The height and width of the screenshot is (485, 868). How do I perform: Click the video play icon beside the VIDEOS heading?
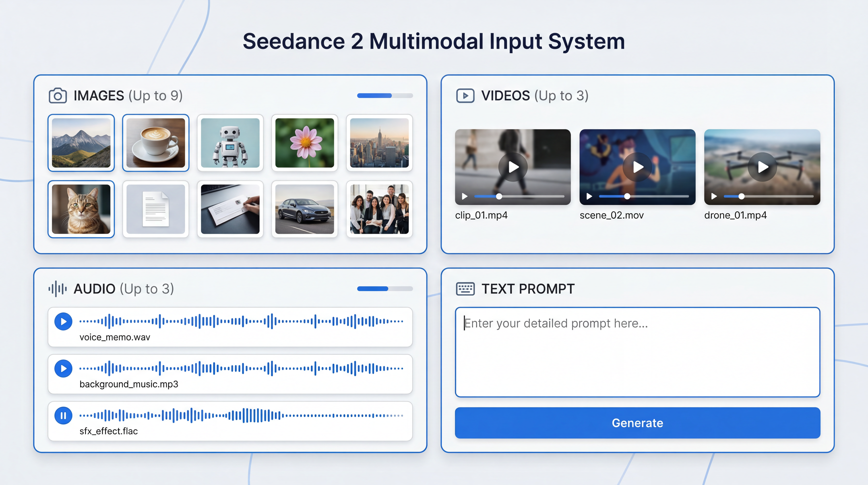click(x=465, y=96)
